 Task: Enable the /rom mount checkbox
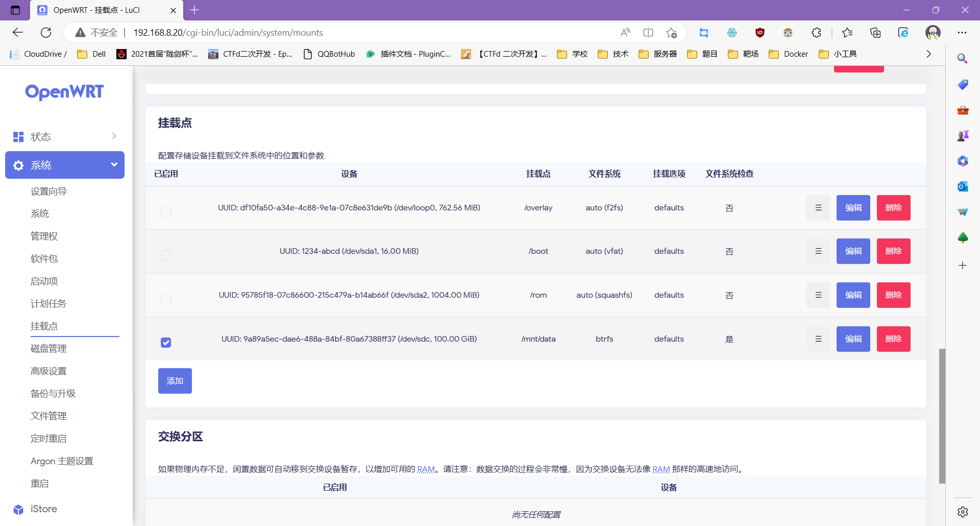coord(166,299)
